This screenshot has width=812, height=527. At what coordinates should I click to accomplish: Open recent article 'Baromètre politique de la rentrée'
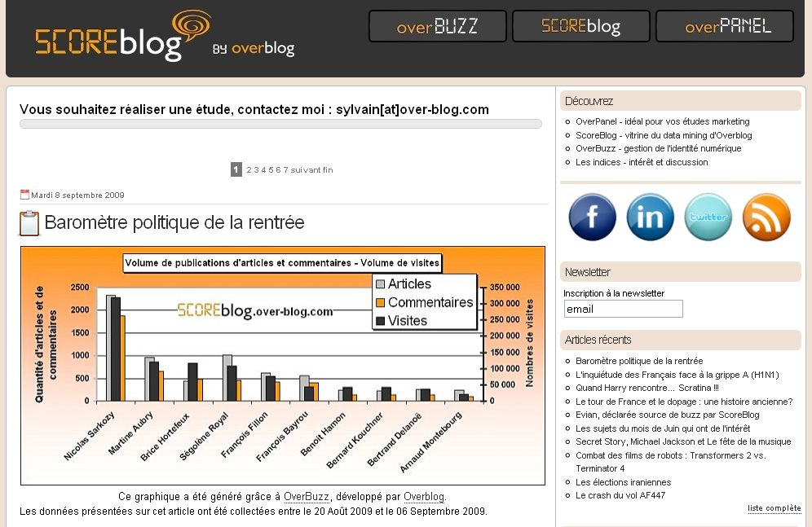[x=639, y=361]
